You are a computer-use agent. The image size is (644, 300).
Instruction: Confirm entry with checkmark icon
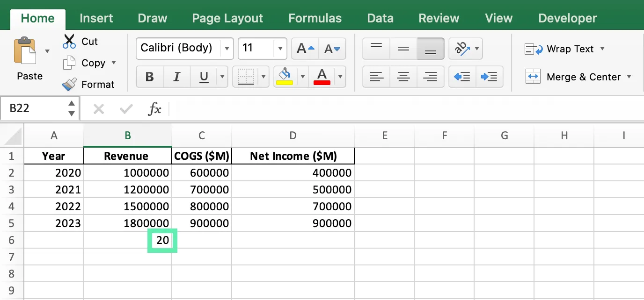coord(126,109)
